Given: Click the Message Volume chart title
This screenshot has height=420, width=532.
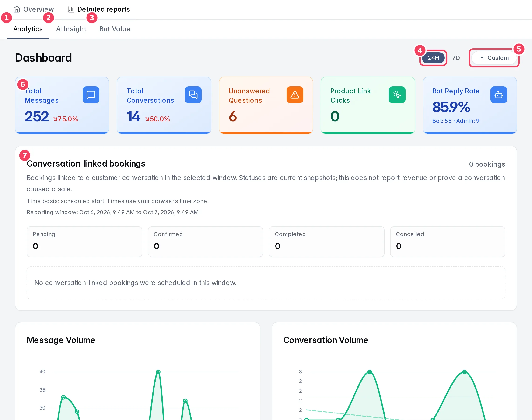Looking at the screenshot, I should point(61,340).
